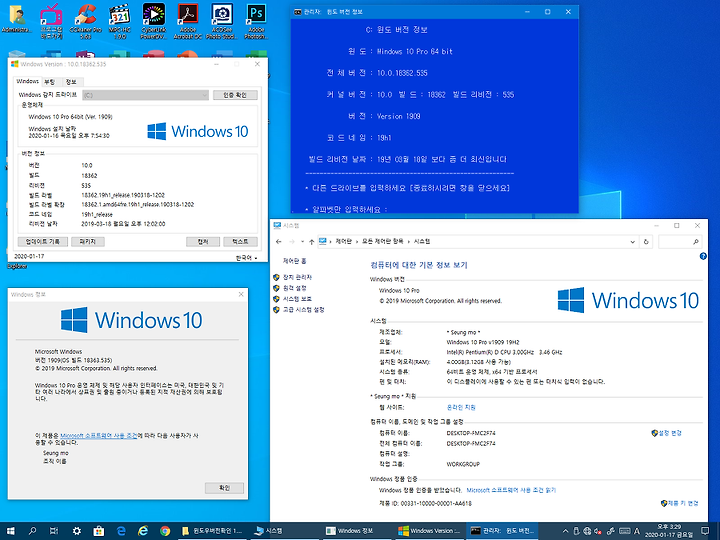The height and width of the screenshot is (540, 720).
Task: Open Settings gear on the taskbar
Action: click(x=77, y=531)
